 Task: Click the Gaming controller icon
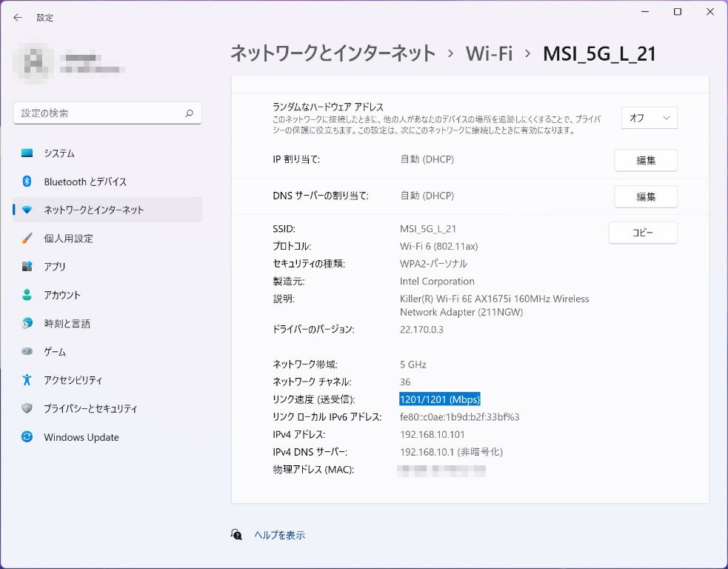pyautogui.click(x=27, y=352)
